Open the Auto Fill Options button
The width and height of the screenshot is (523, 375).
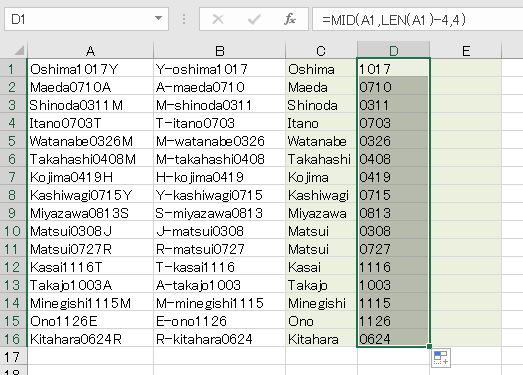(441, 358)
